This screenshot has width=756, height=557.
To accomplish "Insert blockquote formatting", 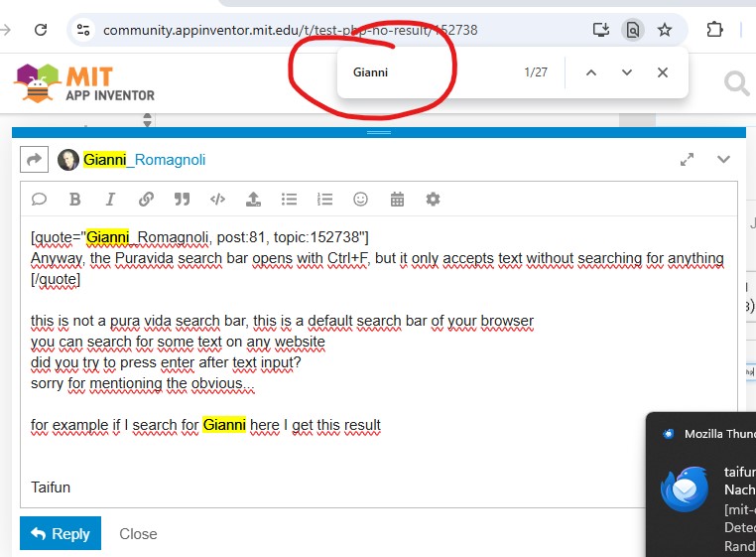I will [182, 199].
